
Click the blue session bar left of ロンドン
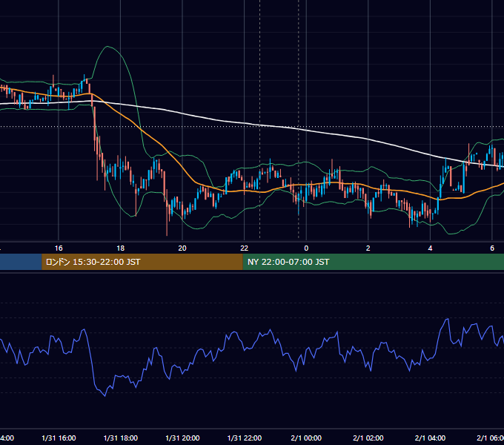pos(21,262)
